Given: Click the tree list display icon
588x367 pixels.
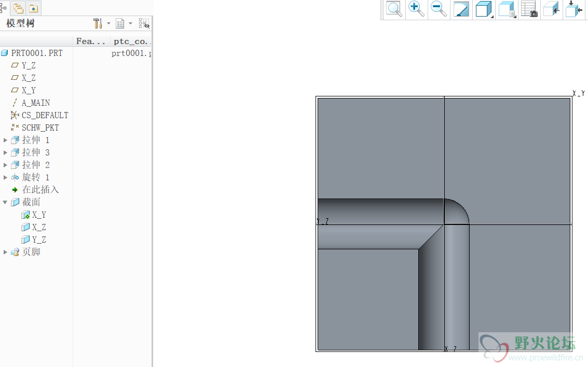Looking at the screenshot, I should point(120,24).
